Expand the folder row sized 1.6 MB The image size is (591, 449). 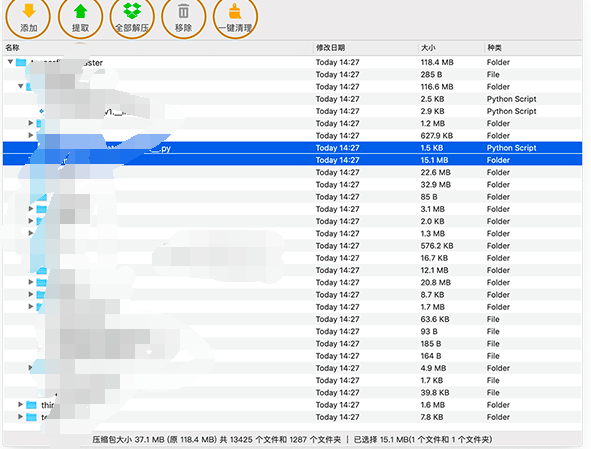[x=20, y=405]
